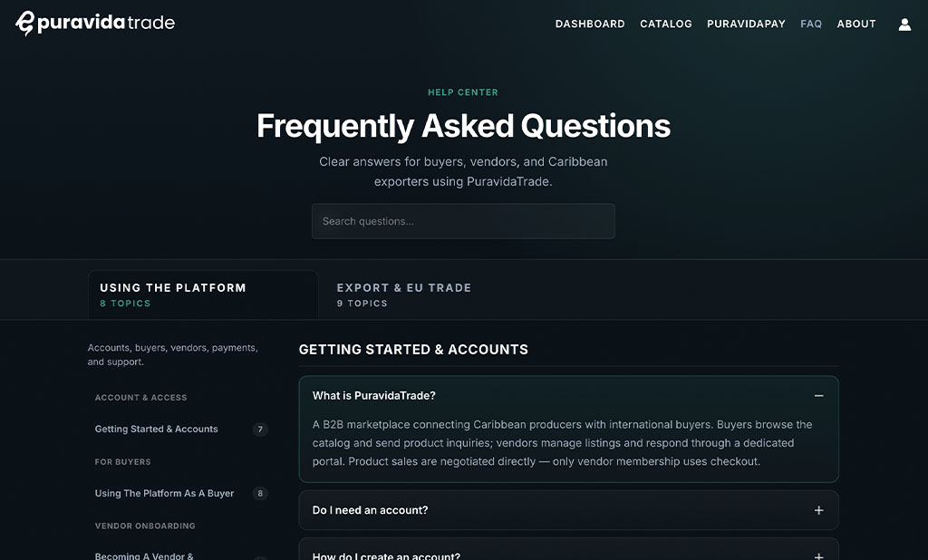Viewport: 928px width, 560px height.
Task: Click the PuravidaTrade logo
Action: 95,23
